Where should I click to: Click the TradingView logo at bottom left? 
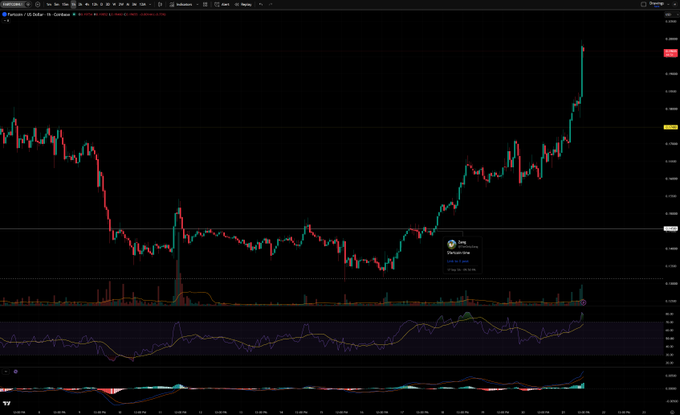point(7,403)
